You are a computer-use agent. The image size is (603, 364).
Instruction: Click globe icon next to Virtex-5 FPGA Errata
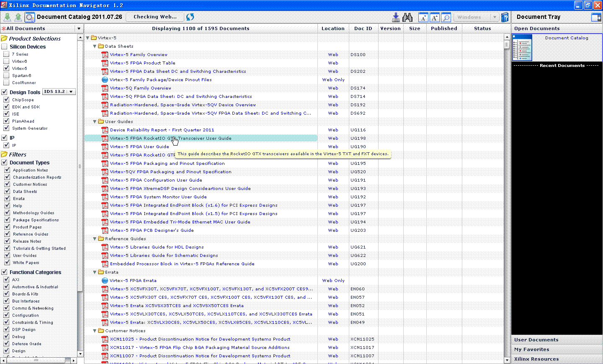[x=105, y=281]
